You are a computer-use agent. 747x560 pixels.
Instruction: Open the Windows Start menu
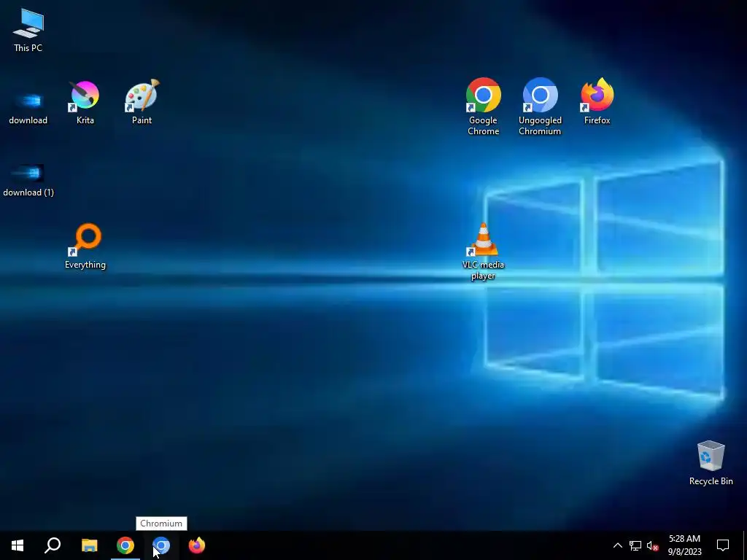pos(18,545)
